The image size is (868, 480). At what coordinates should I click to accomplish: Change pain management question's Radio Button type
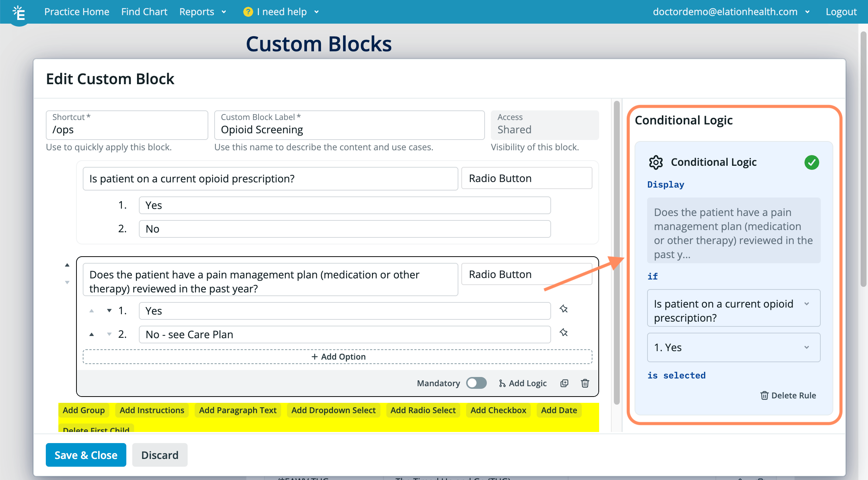pyautogui.click(x=527, y=274)
